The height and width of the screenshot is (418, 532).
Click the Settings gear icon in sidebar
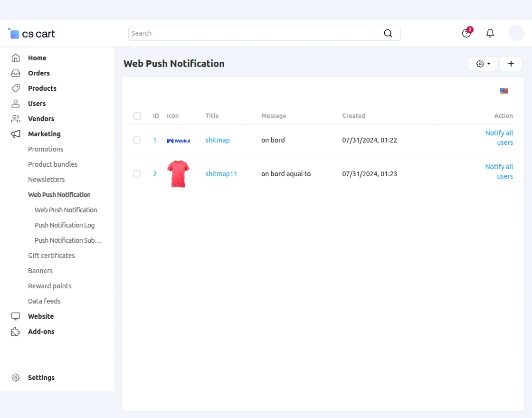[x=16, y=378]
